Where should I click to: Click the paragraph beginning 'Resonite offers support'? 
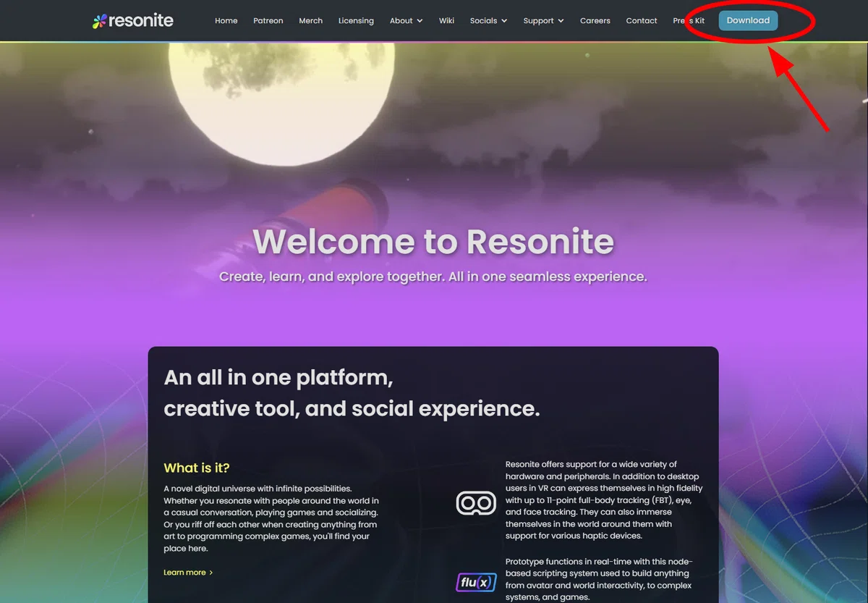click(x=604, y=500)
